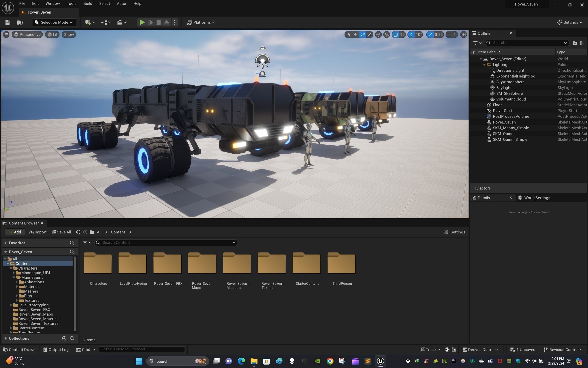This screenshot has height=368, width=588.
Task: Open Rover_Seven_FBX folder thumbnail
Action: pos(167,263)
